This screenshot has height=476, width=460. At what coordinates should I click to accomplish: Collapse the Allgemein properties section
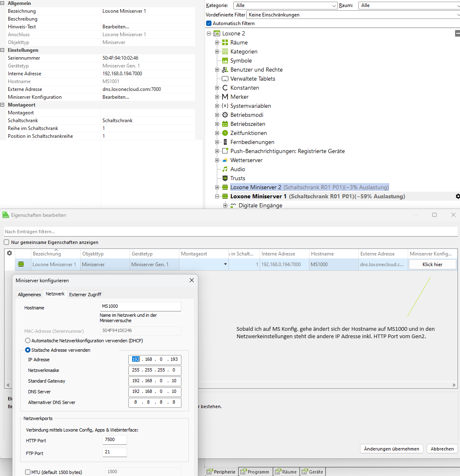pyautogui.click(x=2, y=3)
